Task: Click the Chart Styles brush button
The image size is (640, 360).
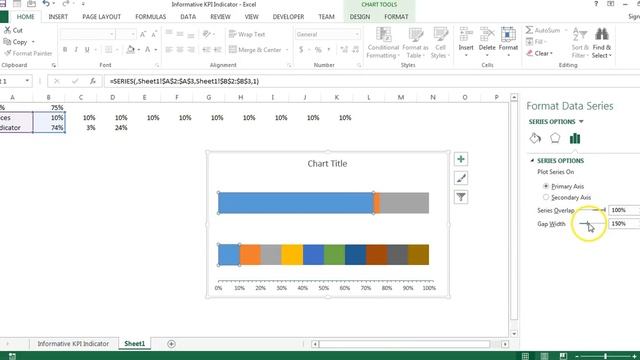Action: 461,178
